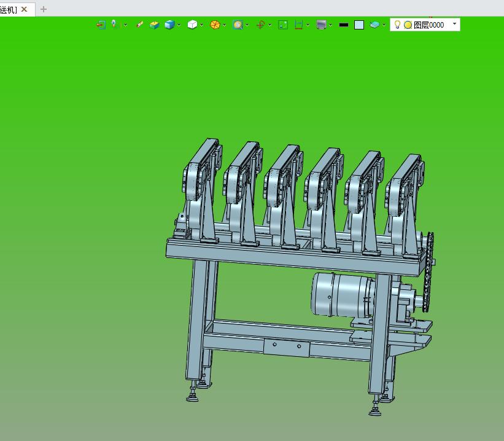Close the current document tab
Viewport: 504px width, 441px height.
pyautogui.click(x=25, y=9)
